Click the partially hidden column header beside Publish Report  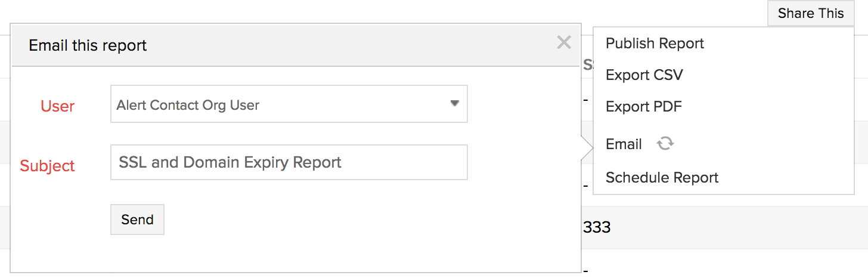tap(587, 65)
